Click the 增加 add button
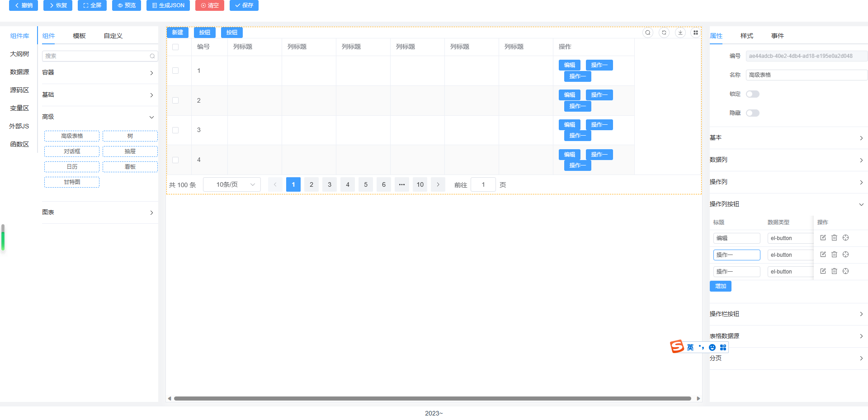 tap(721, 286)
